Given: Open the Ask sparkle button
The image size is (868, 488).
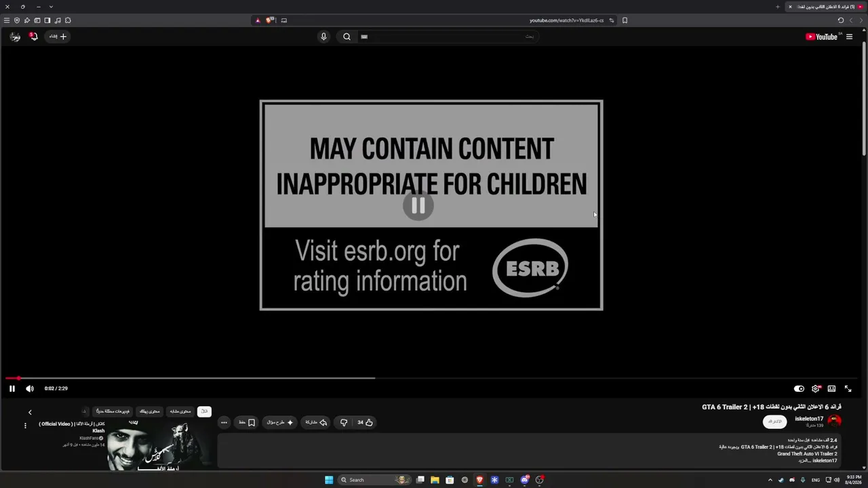Looking at the screenshot, I should [280, 422].
